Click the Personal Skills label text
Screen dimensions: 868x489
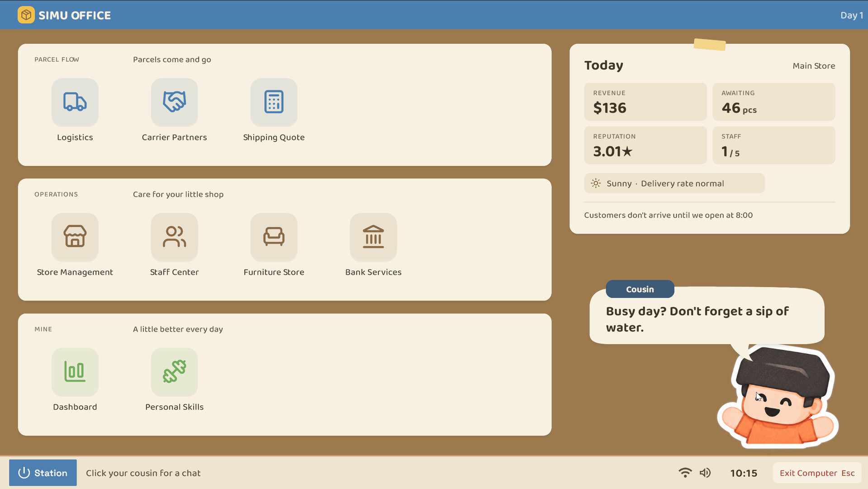coord(175,407)
